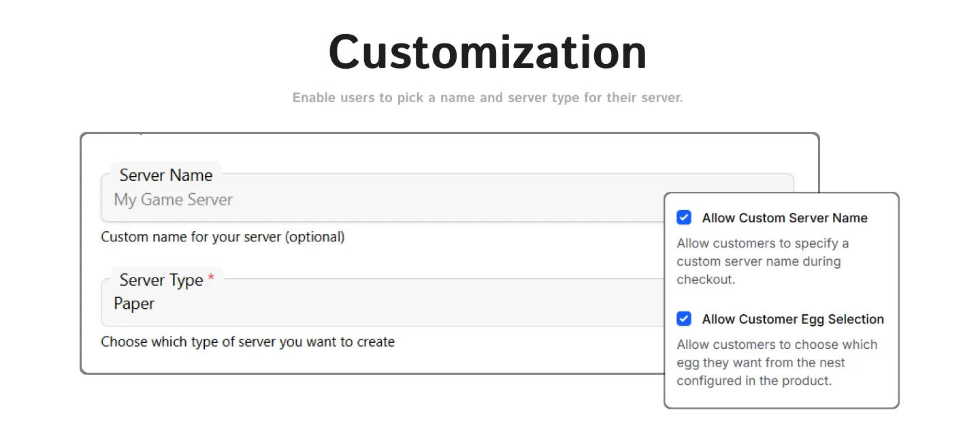Image resolution: width=980 pixels, height=438 pixels.
Task: Click "Custom name for your server (optional)" hint
Action: coord(223,237)
